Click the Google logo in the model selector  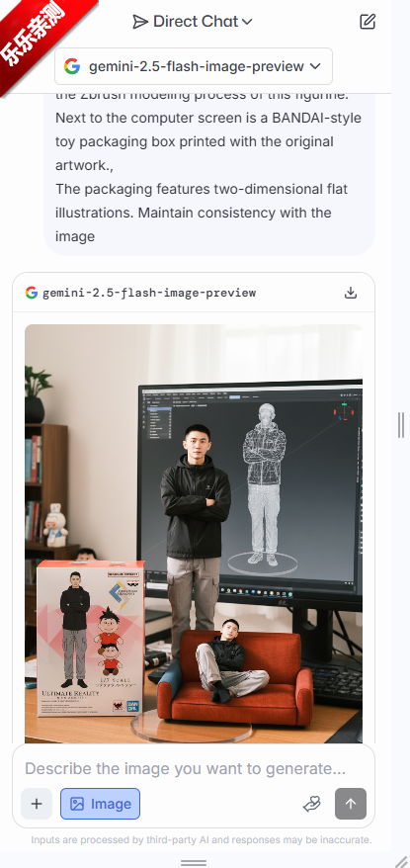[x=72, y=66]
